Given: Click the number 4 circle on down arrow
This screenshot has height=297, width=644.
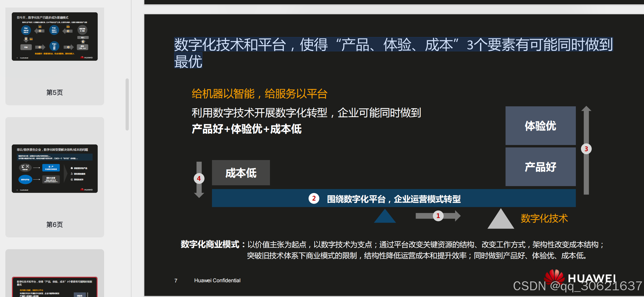Looking at the screenshot, I should coord(199,179).
